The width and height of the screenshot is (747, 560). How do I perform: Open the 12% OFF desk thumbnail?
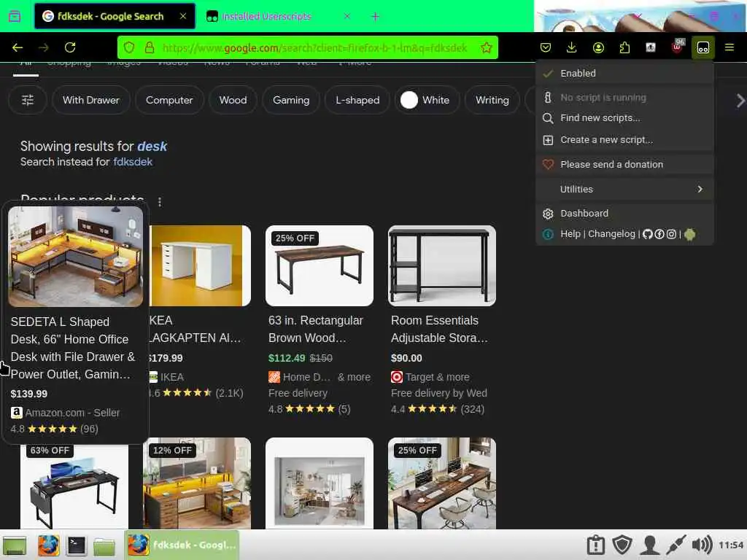coord(197,483)
